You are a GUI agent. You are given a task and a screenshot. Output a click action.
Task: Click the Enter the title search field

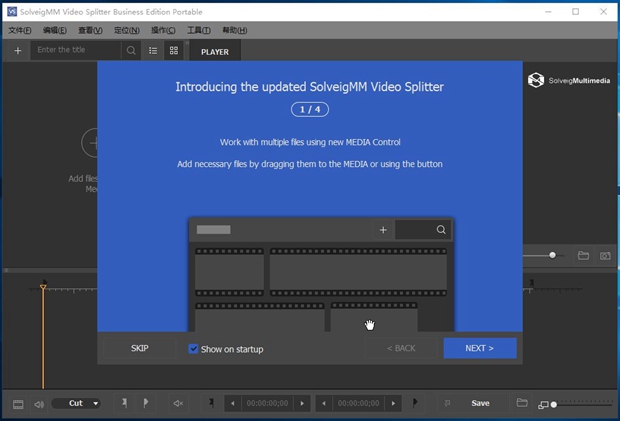tap(76, 50)
